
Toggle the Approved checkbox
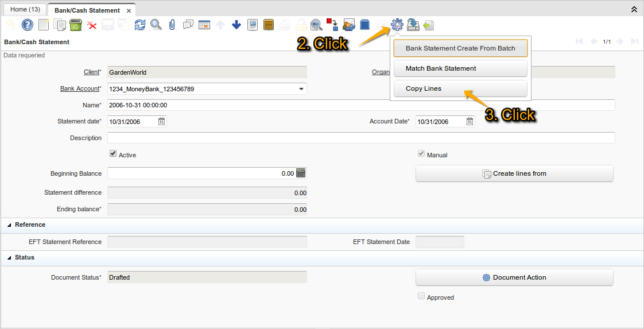pos(421,296)
